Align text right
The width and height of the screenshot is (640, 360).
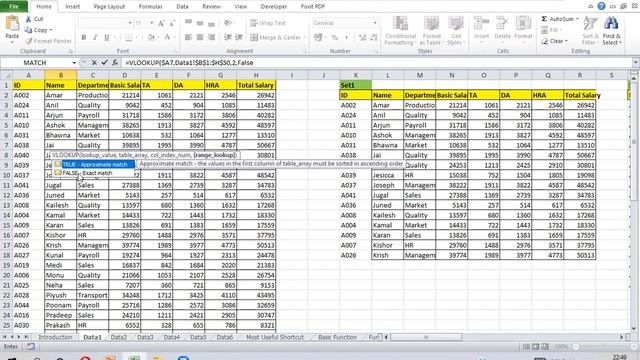(x=211, y=38)
